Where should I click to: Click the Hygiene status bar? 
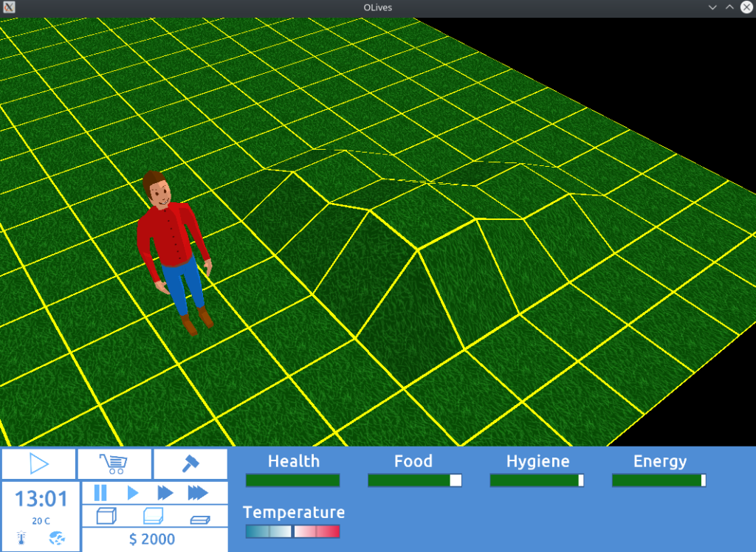click(x=537, y=480)
